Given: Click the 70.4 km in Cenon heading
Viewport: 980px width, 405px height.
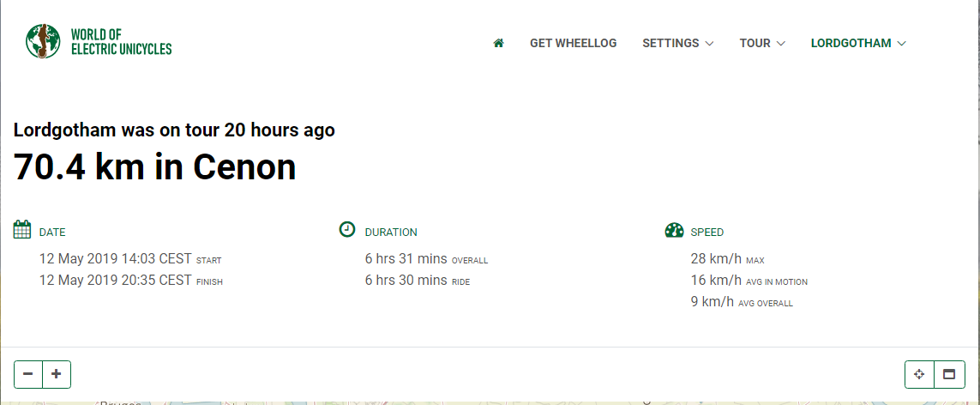Looking at the screenshot, I should (x=154, y=166).
